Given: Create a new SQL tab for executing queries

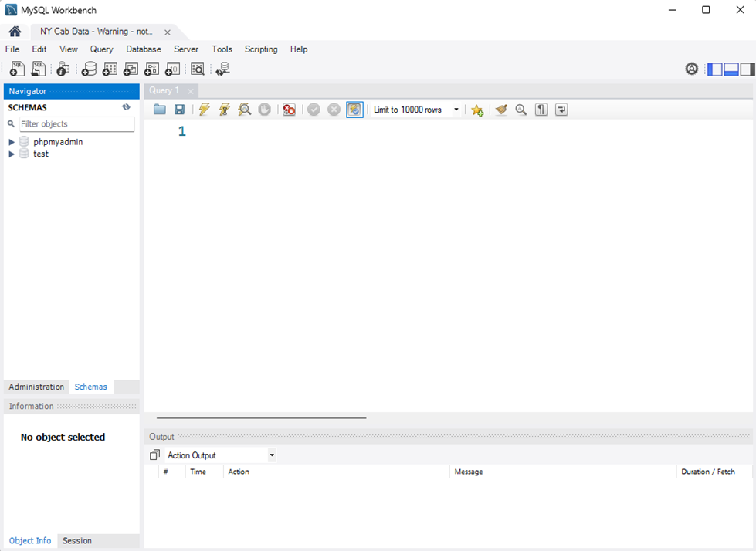Looking at the screenshot, I should point(16,69).
